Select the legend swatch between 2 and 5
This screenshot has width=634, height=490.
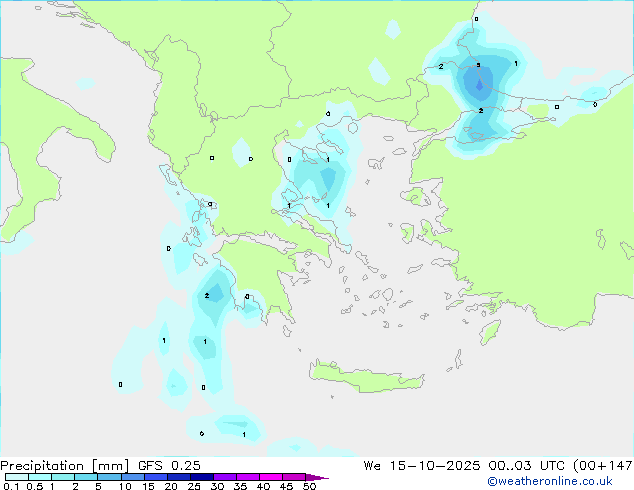[x=86, y=477]
